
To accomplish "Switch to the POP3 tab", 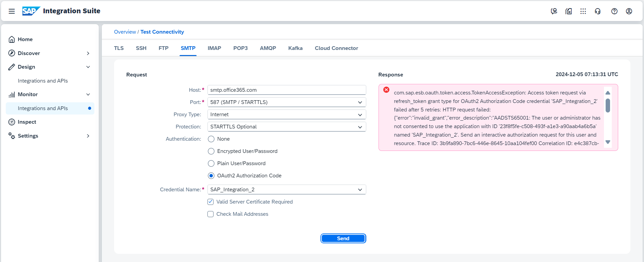I will pos(240,48).
